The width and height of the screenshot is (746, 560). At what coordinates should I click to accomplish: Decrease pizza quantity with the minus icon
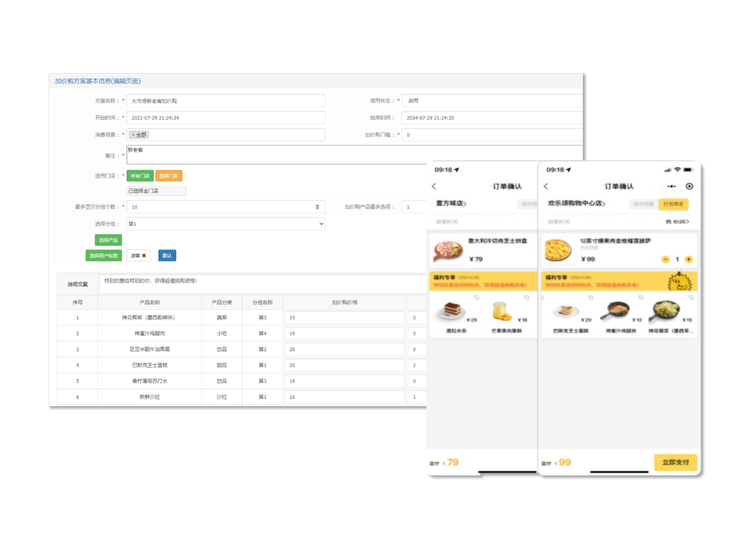(x=665, y=260)
